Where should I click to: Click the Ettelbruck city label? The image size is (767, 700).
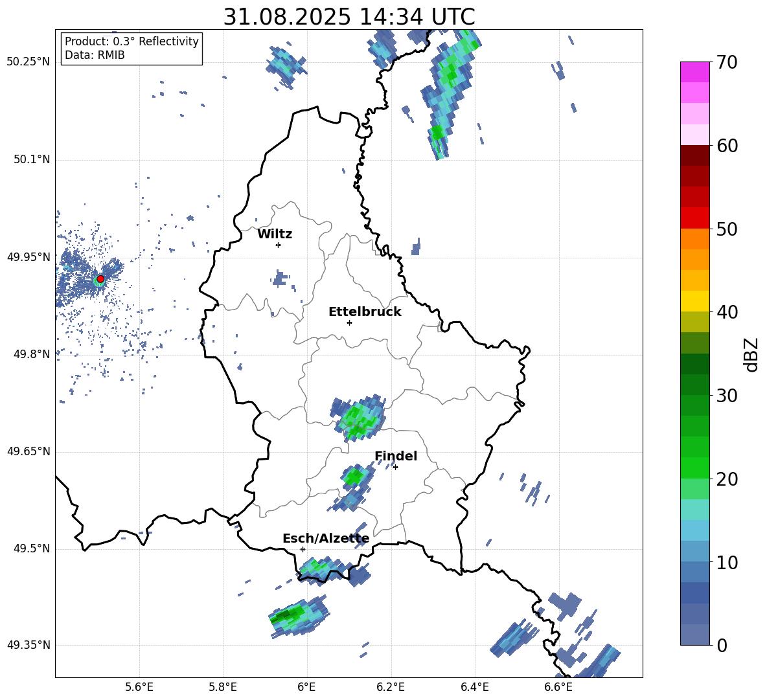[x=365, y=311]
